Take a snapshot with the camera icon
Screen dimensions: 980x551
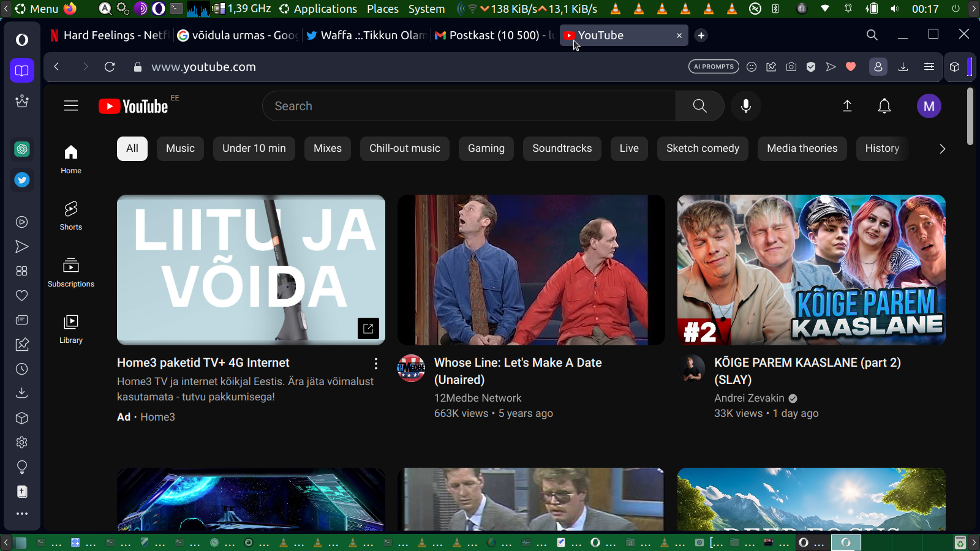[791, 67]
